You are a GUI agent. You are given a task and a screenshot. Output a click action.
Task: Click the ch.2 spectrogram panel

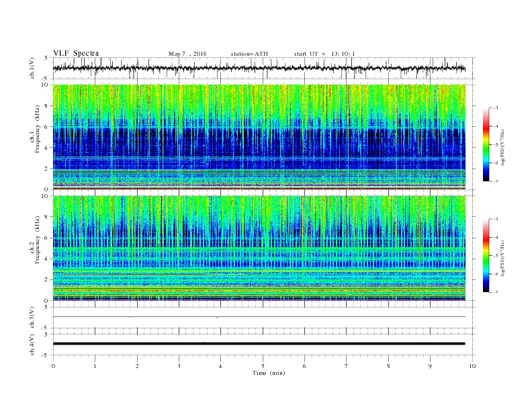(259, 248)
